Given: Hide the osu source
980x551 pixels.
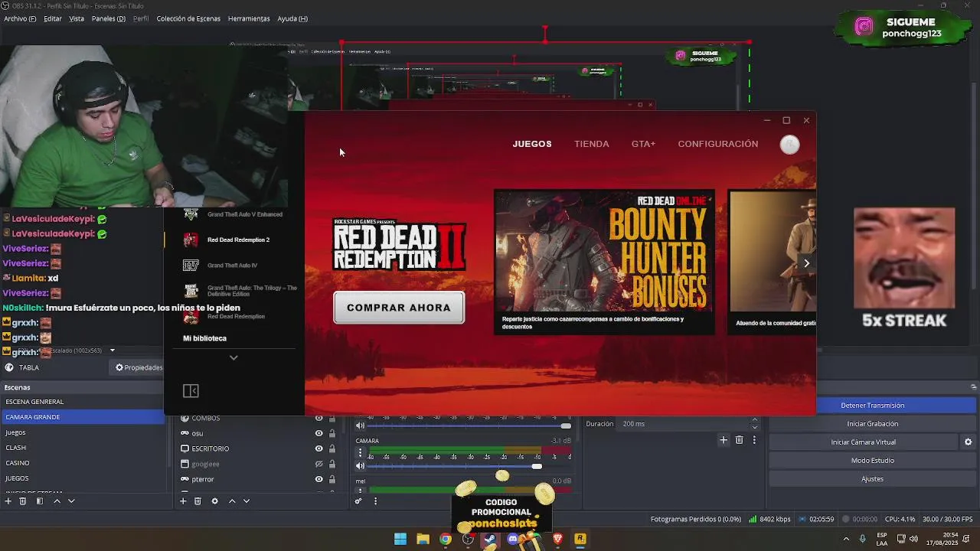Looking at the screenshot, I should pos(318,433).
